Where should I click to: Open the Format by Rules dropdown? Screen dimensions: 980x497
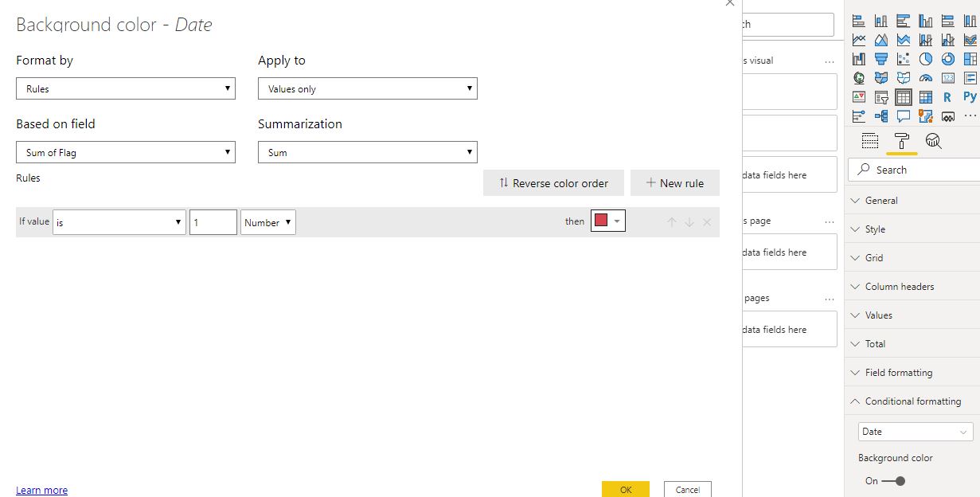click(x=126, y=88)
